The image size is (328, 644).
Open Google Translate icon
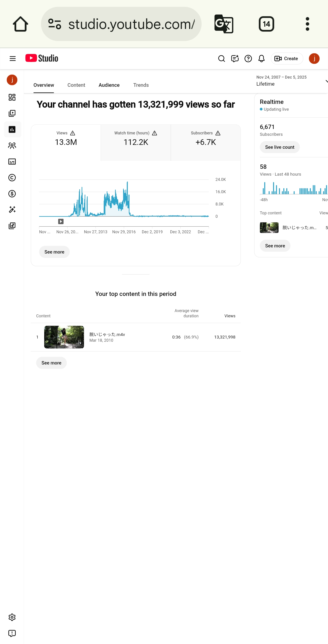pyautogui.click(x=224, y=24)
